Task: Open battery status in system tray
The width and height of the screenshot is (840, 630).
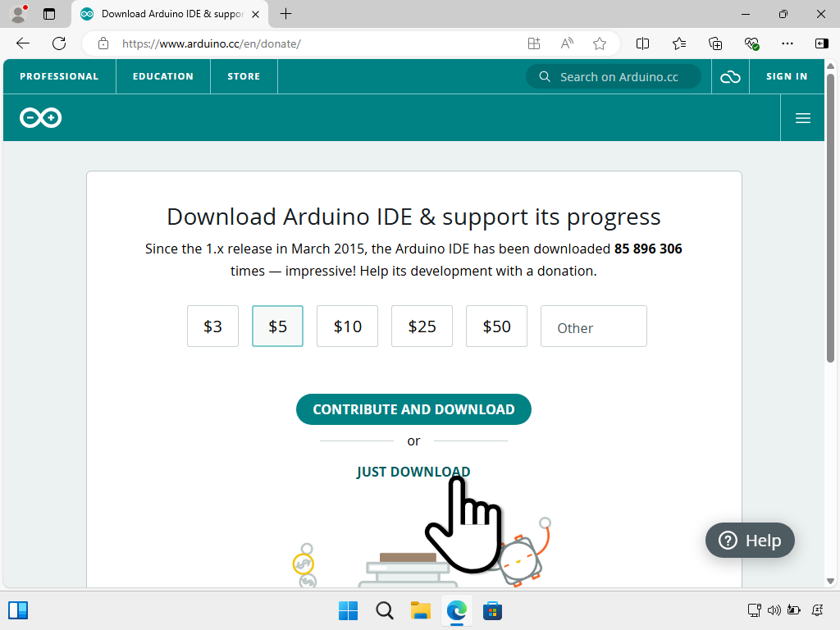Action: [794, 610]
